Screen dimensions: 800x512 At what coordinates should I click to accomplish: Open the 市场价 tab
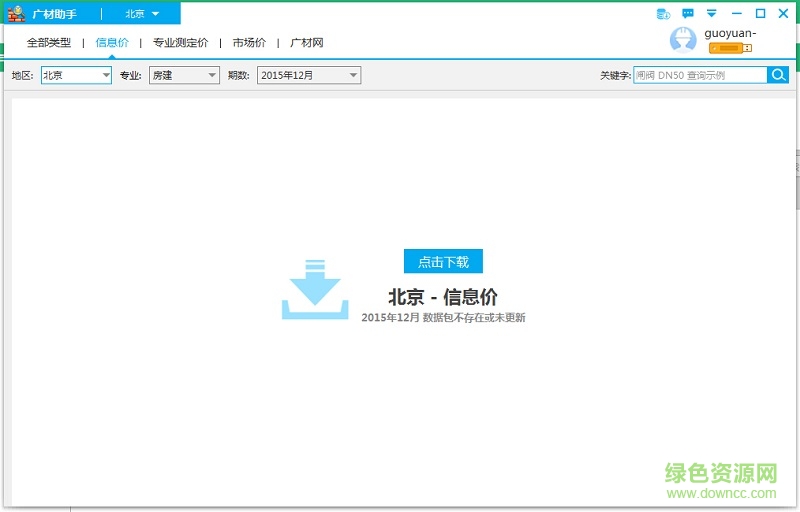(x=249, y=43)
